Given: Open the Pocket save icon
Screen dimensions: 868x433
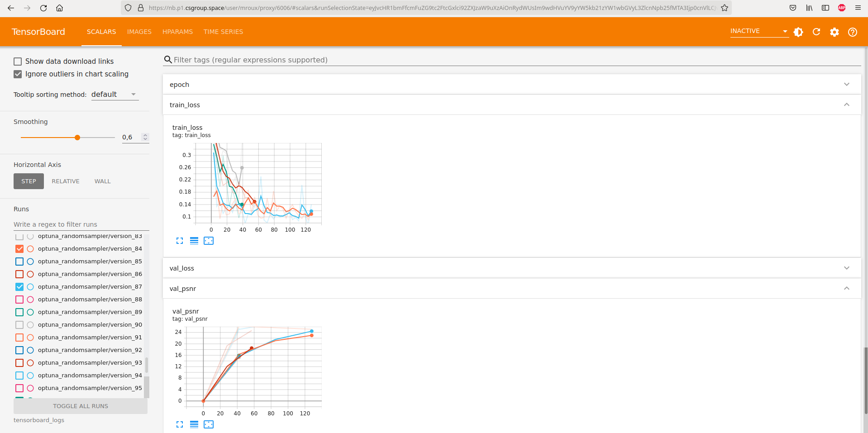Looking at the screenshot, I should [x=793, y=8].
